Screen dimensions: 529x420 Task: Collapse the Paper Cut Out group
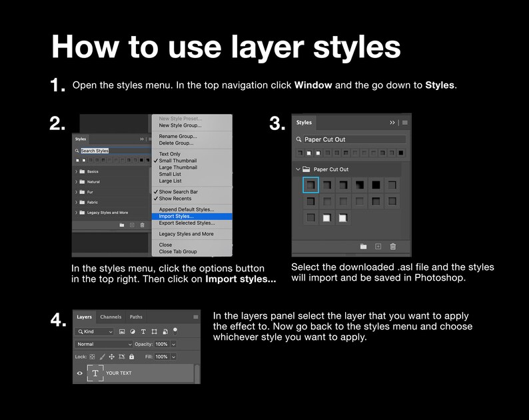pyautogui.click(x=298, y=169)
